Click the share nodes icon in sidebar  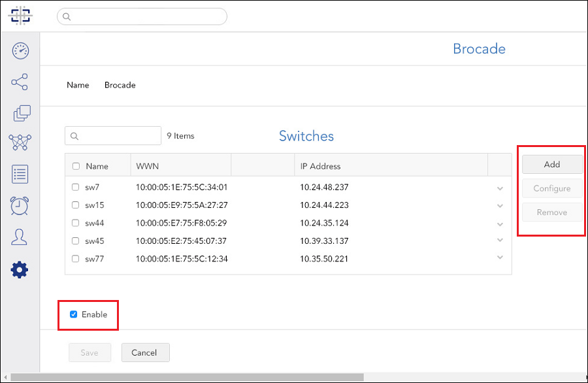click(20, 82)
